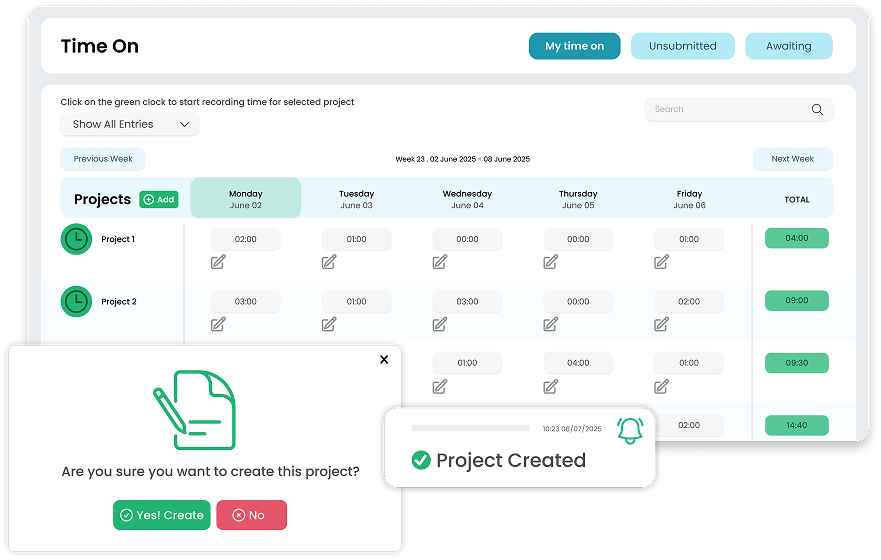Open the Unsubmitted tab
Viewport: 881px width, 560px height.
pyautogui.click(x=683, y=46)
